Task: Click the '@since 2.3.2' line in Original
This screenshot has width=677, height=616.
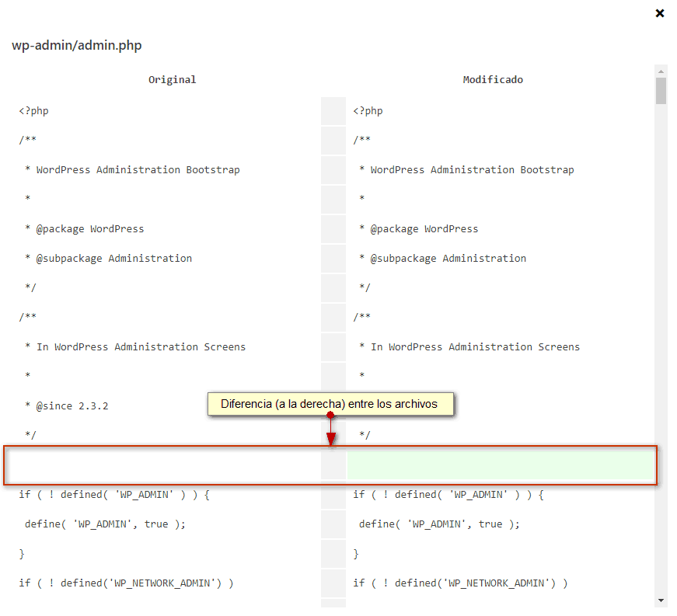Action: (x=67, y=406)
